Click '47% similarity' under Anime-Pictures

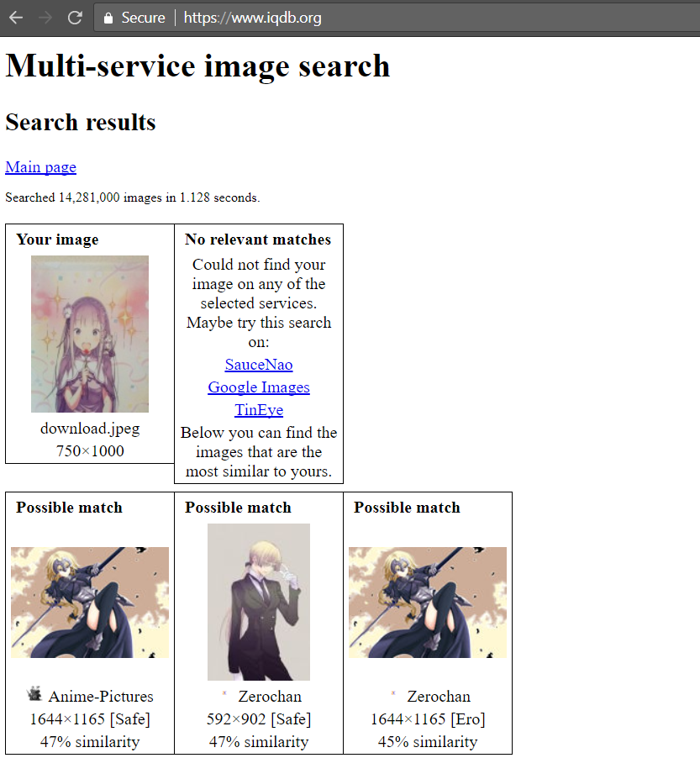[90, 741]
